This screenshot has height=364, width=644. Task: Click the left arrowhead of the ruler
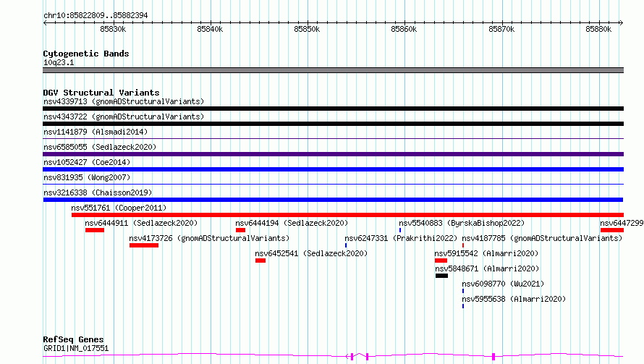(45, 22)
